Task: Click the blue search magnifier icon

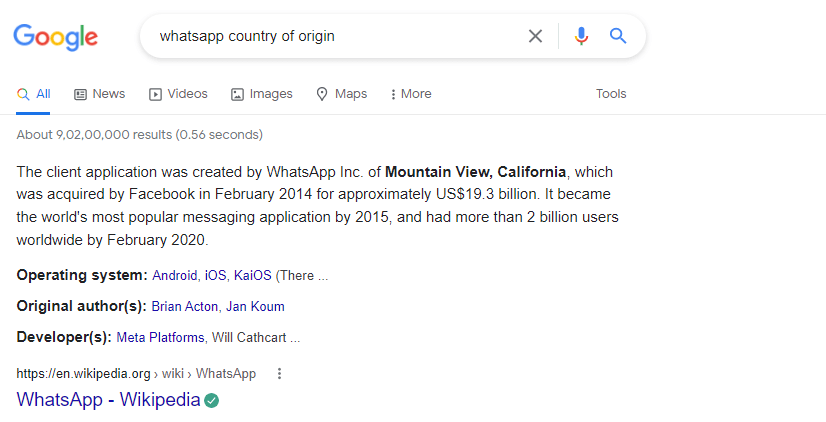Action: (x=618, y=36)
